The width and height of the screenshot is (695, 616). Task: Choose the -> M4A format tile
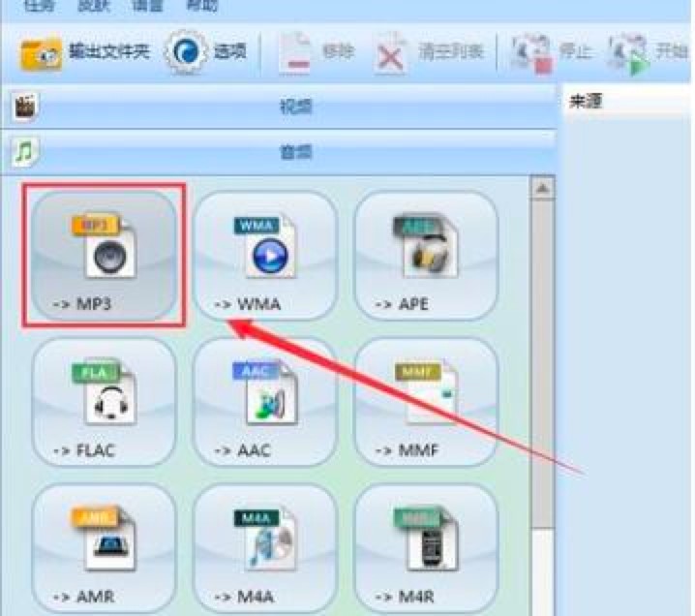[x=265, y=548]
